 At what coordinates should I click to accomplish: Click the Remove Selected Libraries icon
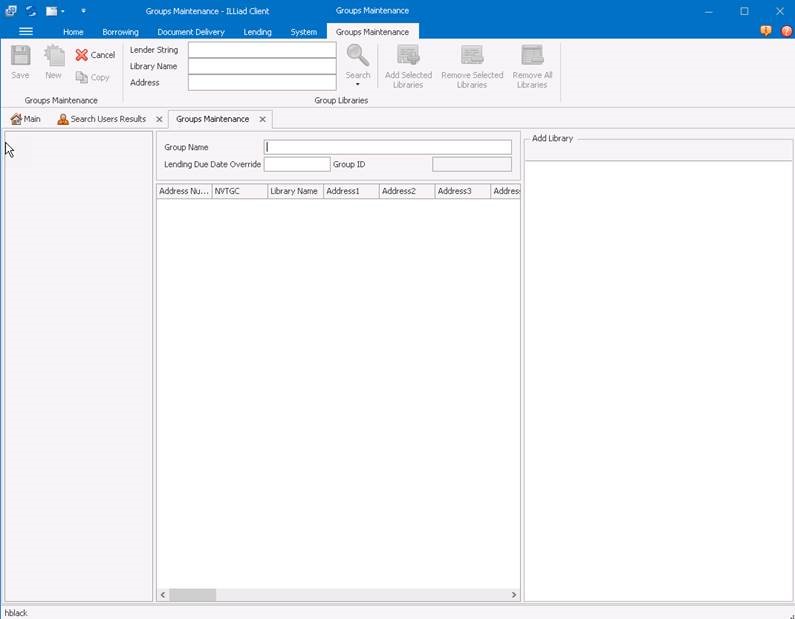tap(472, 56)
